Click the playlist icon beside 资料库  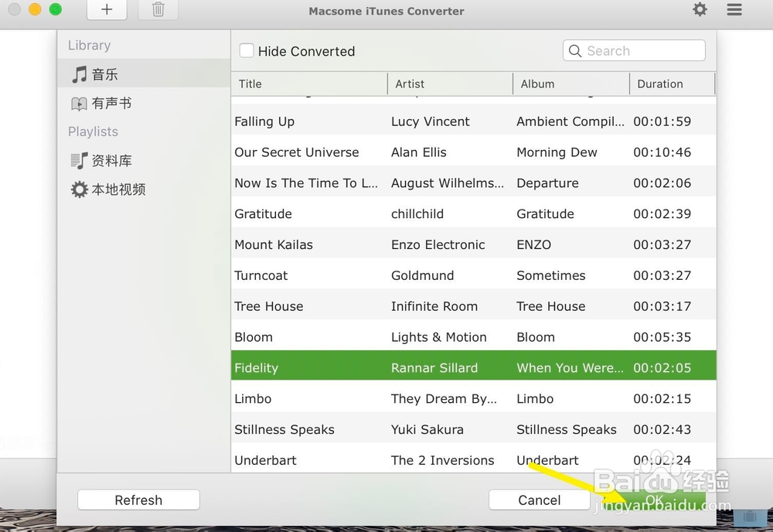pyautogui.click(x=80, y=160)
